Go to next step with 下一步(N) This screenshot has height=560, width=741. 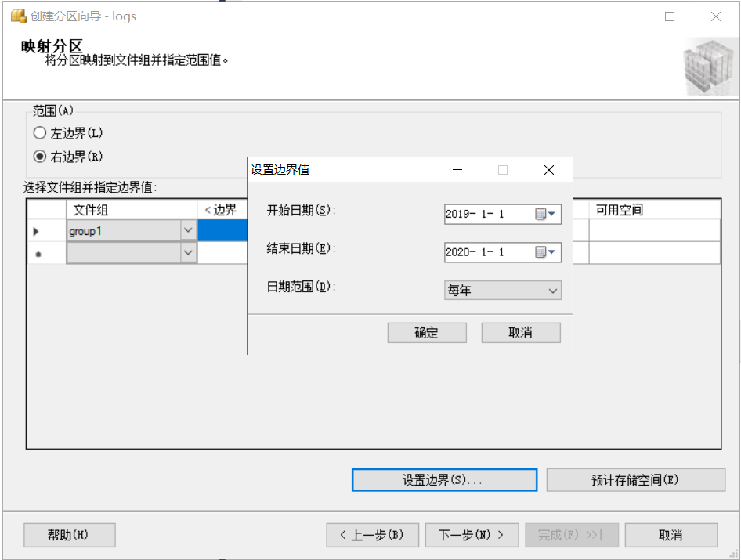pyautogui.click(x=472, y=535)
